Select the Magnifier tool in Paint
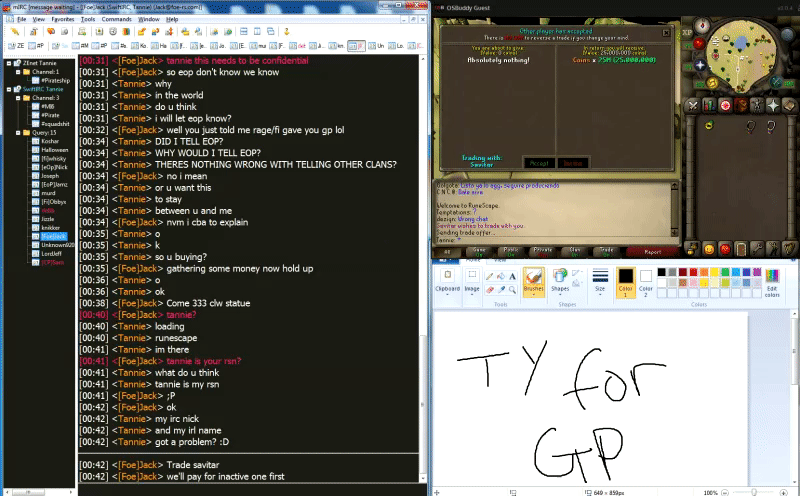This screenshot has height=496, width=800. [512, 289]
